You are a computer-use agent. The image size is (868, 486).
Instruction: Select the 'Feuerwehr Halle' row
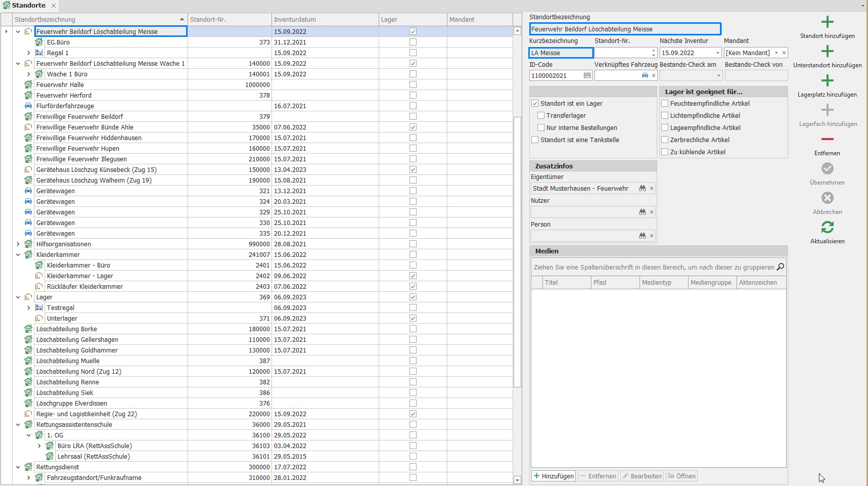click(60, 85)
